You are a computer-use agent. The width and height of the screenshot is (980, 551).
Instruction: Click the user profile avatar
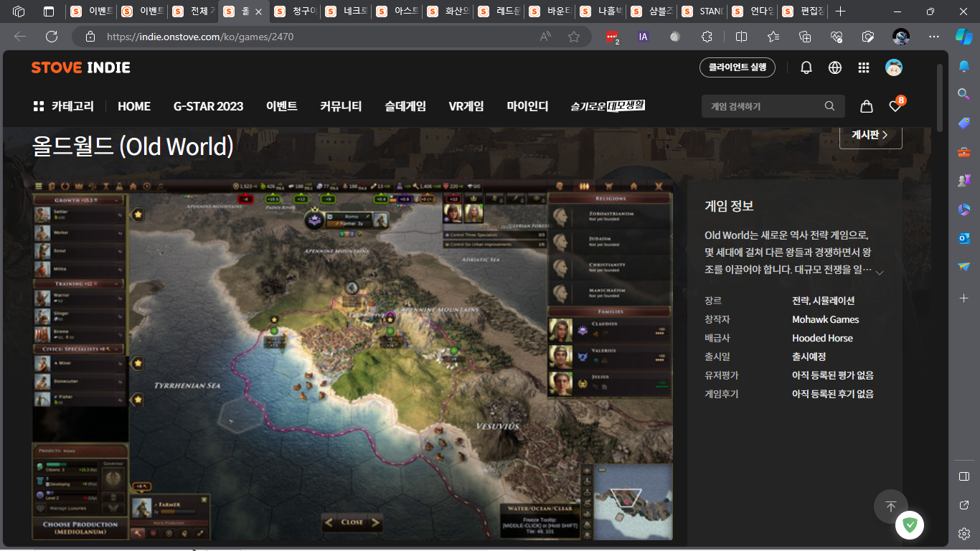pyautogui.click(x=894, y=67)
